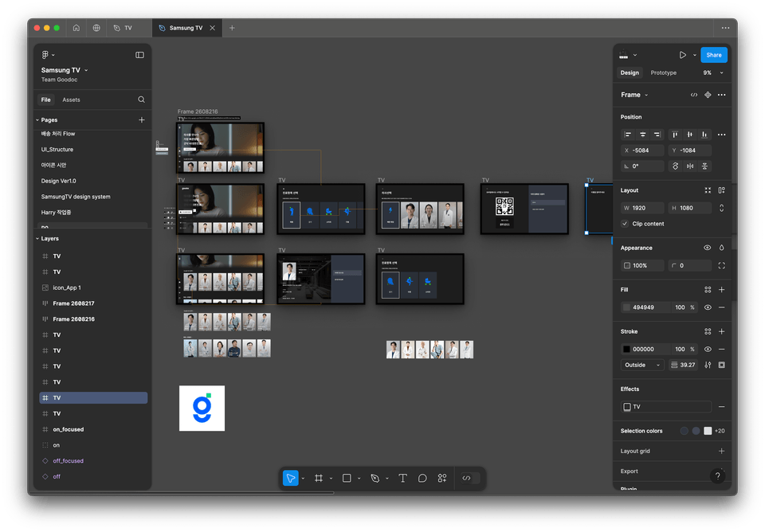Open Stroke position Outside dropdown

click(x=642, y=365)
